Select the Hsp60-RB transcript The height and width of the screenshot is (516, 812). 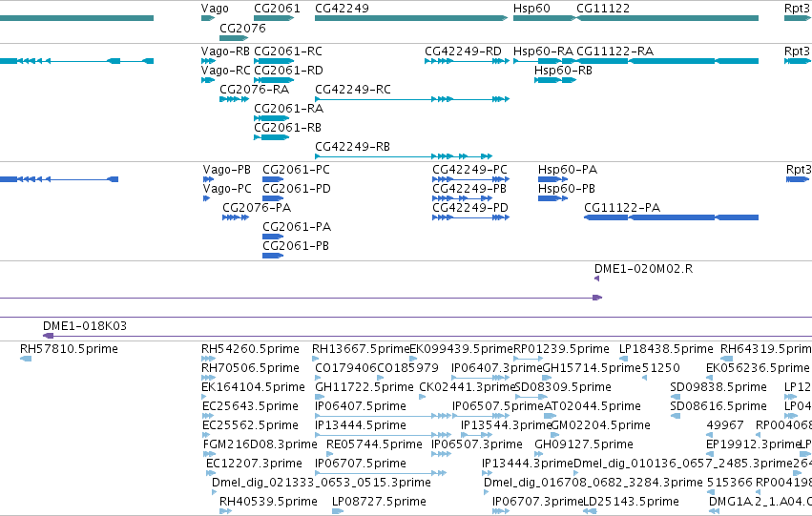click(x=555, y=80)
